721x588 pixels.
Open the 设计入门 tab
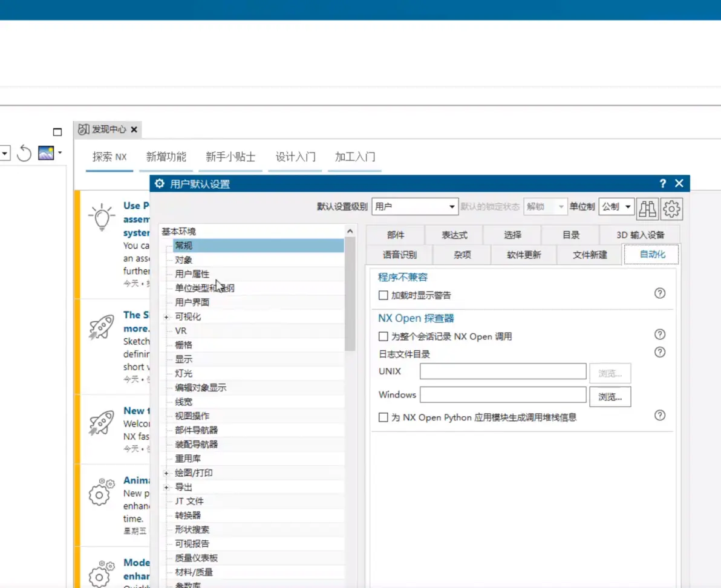pos(295,157)
